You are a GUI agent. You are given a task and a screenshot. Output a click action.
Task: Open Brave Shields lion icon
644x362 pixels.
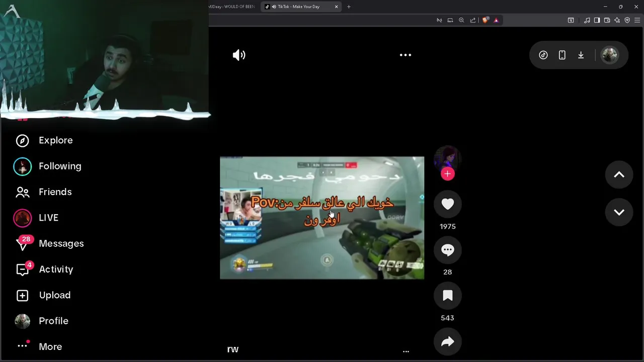[x=485, y=20]
